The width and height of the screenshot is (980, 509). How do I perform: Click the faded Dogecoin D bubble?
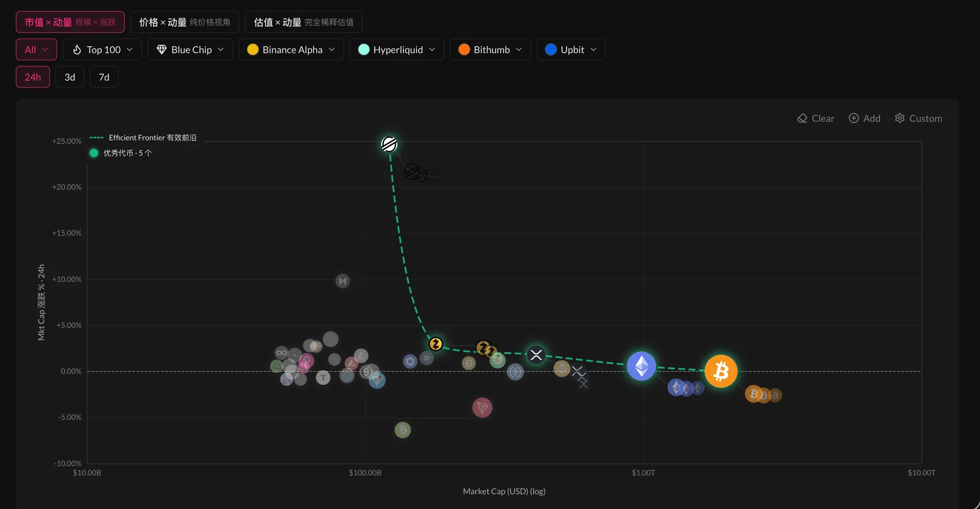point(469,363)
